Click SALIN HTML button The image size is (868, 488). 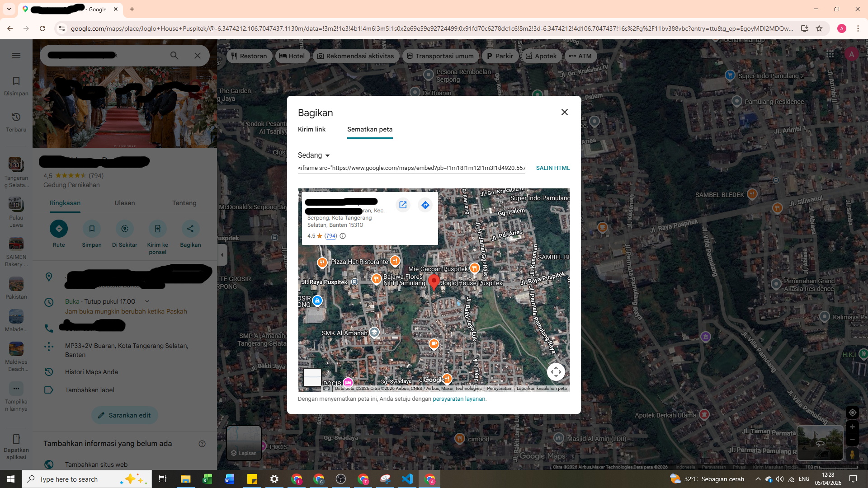[552, 168]
